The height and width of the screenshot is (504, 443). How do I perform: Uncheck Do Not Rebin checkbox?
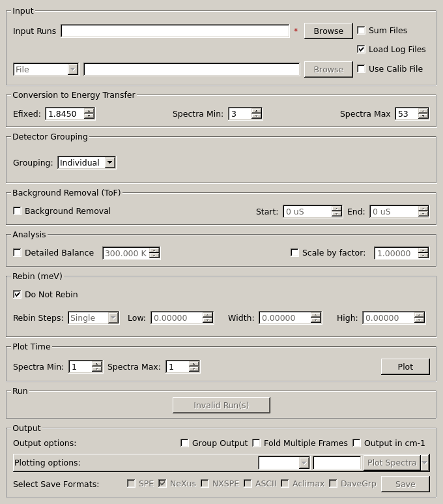pyautogui.click(x=18, y=294)
